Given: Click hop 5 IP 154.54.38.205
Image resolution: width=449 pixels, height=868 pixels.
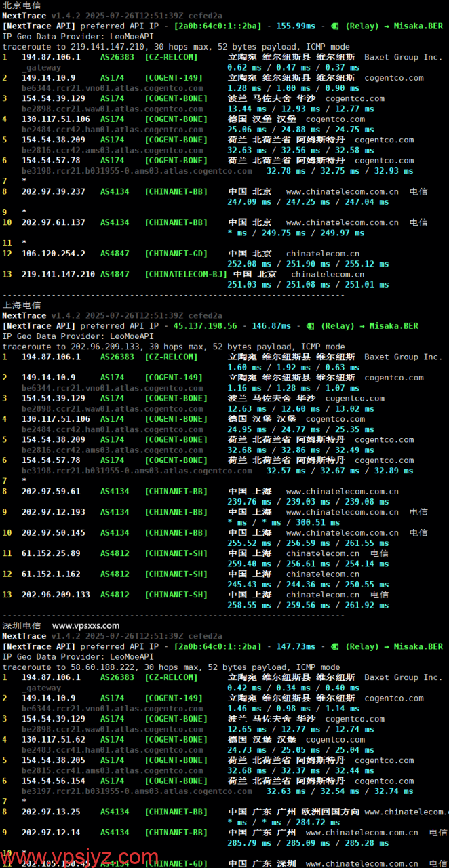Looking at the screenshot, I should click(x=54, y=760).
